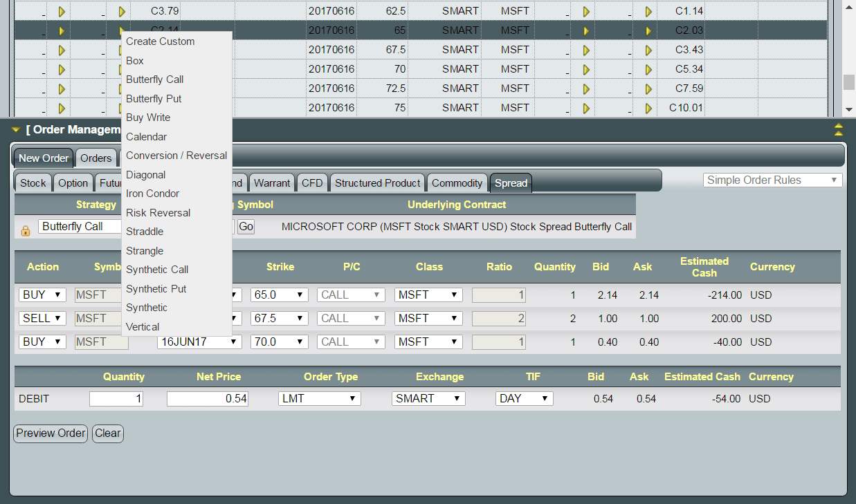Image resolution: width=856 pixels, height=504 pixels.
Task: Switch to the Stock tab
Action: [33, 183]
